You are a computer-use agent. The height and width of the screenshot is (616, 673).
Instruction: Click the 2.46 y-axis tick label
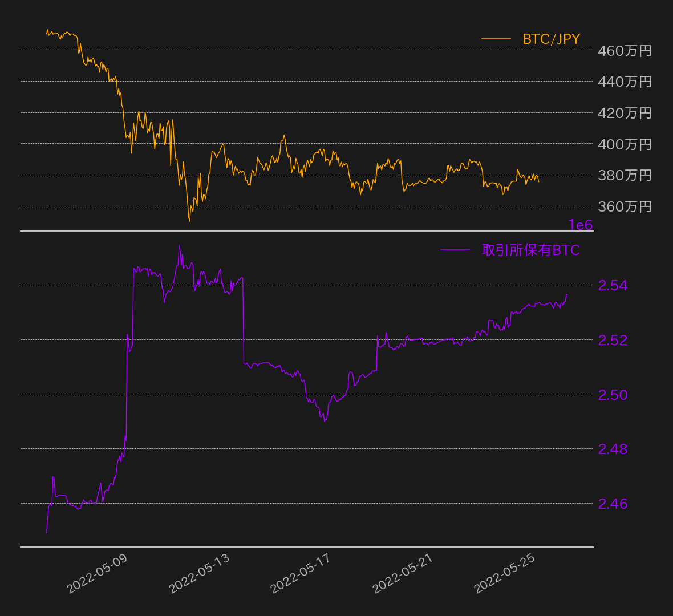[x=613, y=504]
